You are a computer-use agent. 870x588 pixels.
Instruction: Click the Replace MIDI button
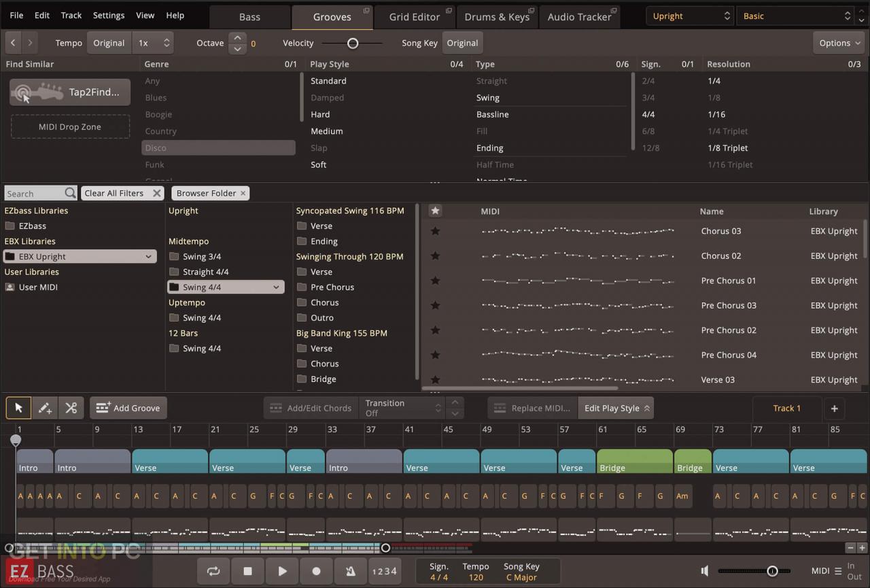[532, 408]
